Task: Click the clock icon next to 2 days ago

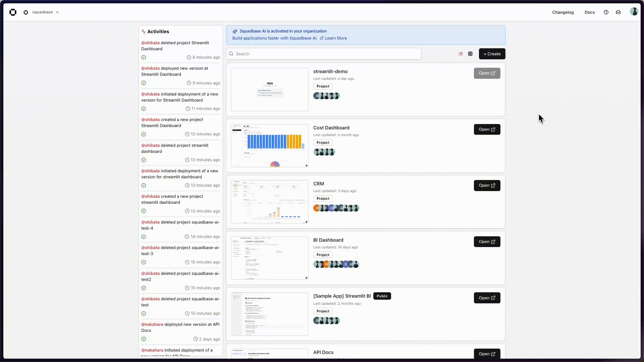Action: pyautogui.click(x=196, y=339)
